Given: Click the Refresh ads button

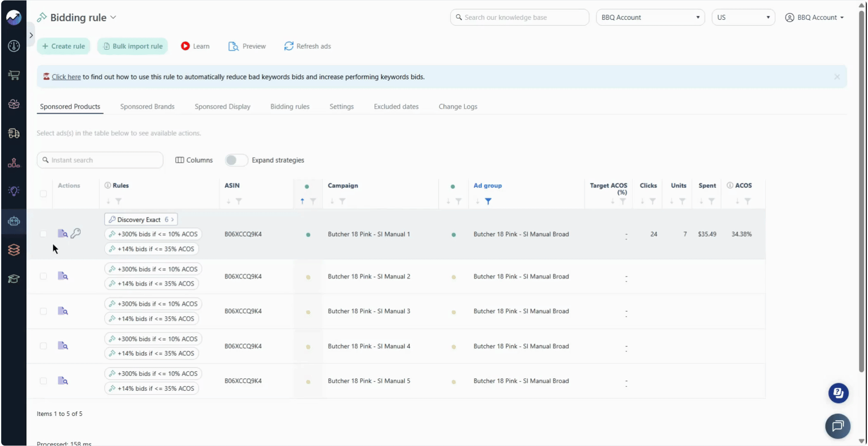Looking at the screenshot, I should [308, 46].
